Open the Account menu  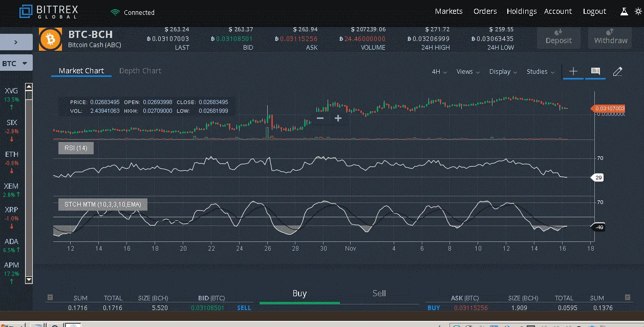[x=558, y=11]
